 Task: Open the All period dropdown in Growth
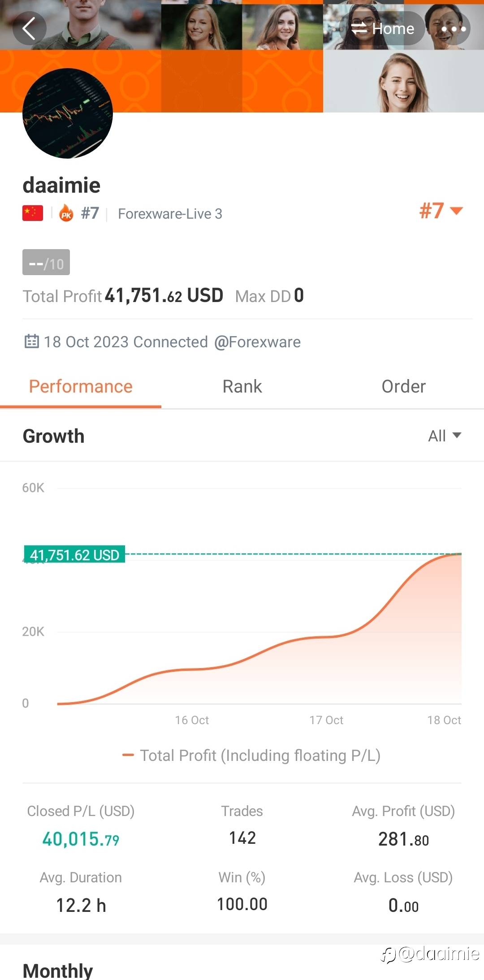[444, 436]
